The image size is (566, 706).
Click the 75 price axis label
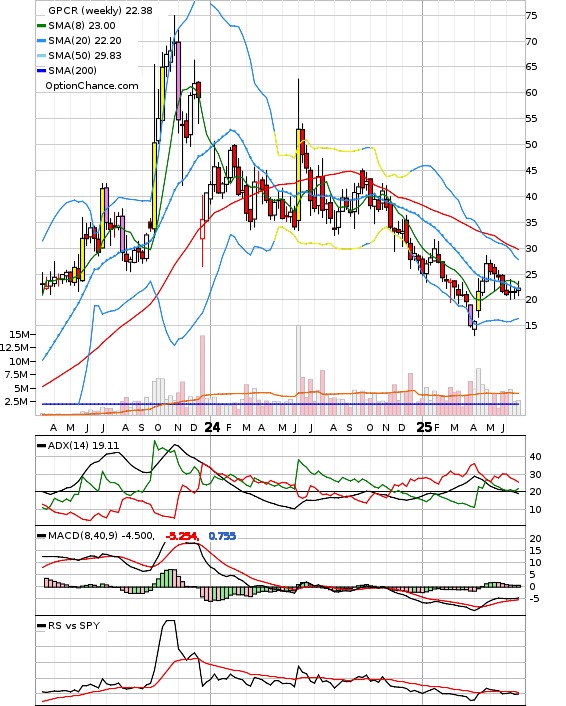tap(531, 16)
